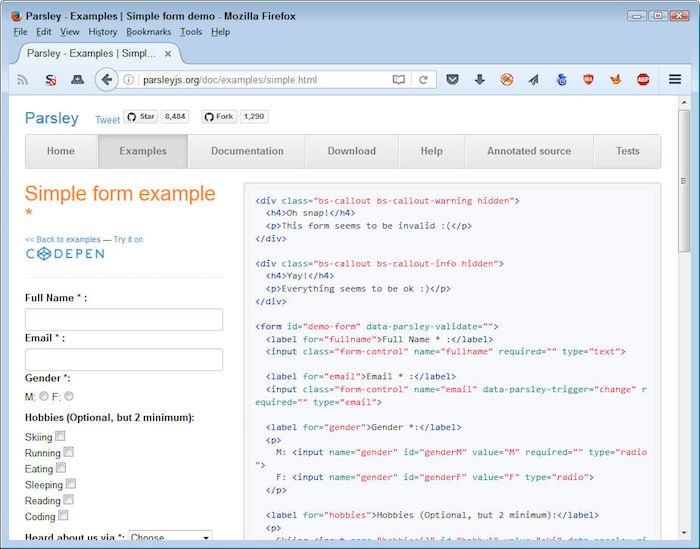Open the Annotated source nav tab

pyautogui.click(x=529, y=151)
